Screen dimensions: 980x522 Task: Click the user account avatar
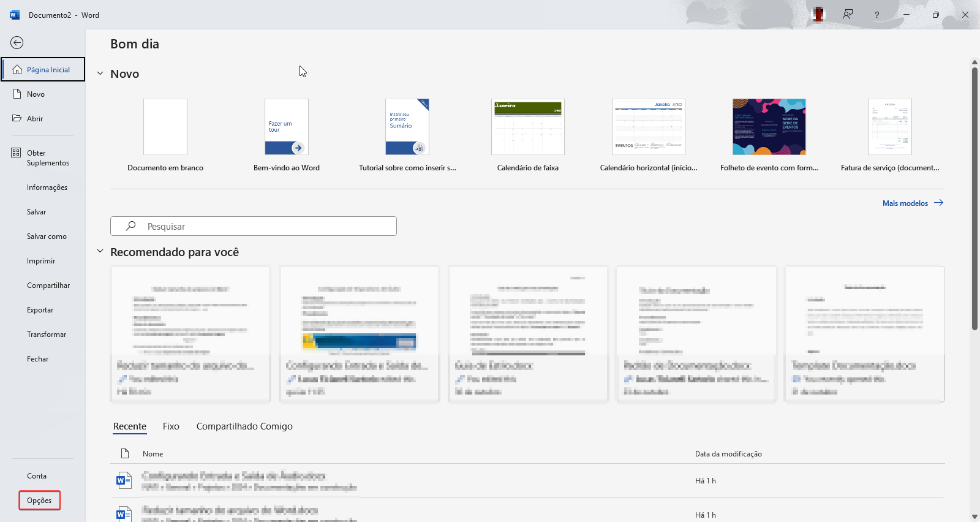[x=818, y=15]
